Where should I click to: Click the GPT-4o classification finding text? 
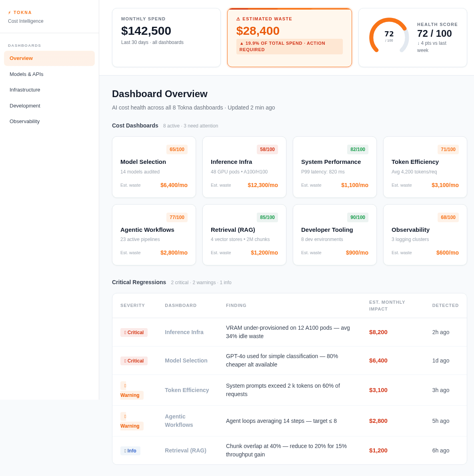click(x=282, y=360)
